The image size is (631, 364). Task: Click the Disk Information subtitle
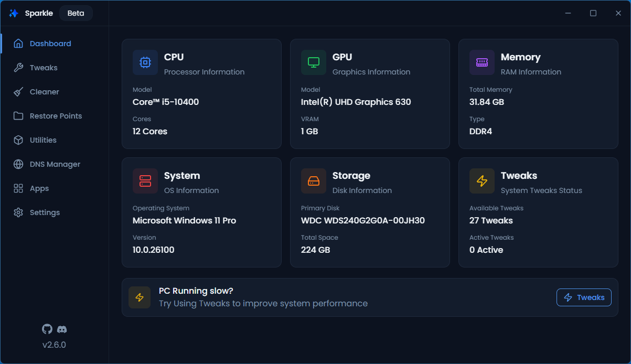tap(362, 190)
